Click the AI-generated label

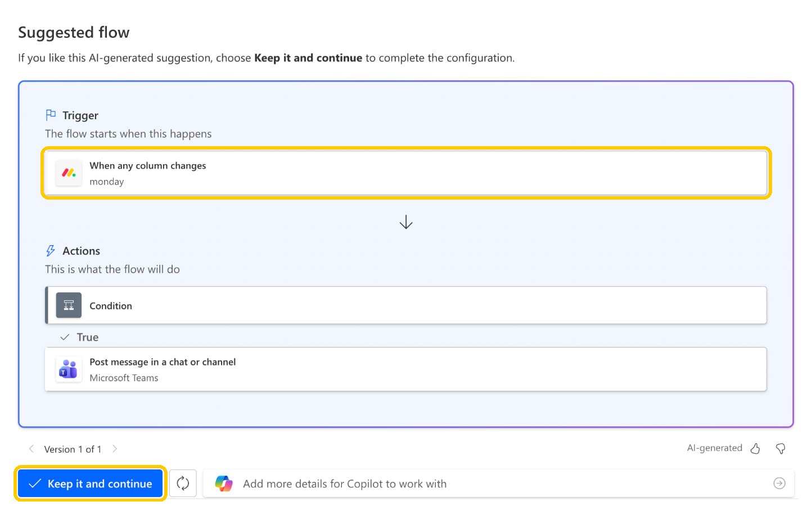pyautogui.click(x=715, y=448)
